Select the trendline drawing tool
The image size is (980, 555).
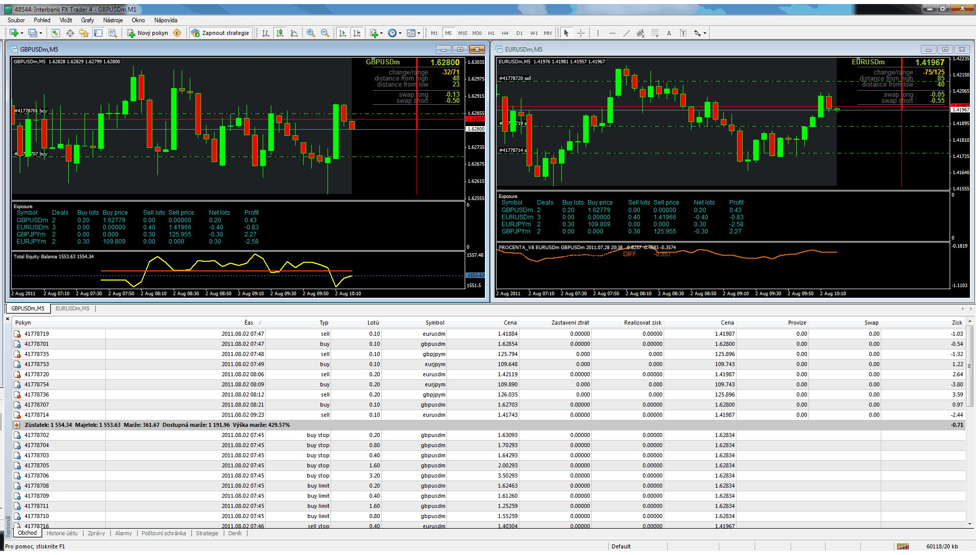[627, 33]
